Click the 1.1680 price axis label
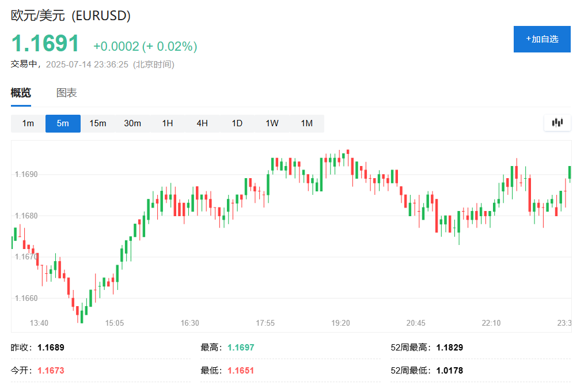This screenshot has width=588, height=392. (26, 216)
